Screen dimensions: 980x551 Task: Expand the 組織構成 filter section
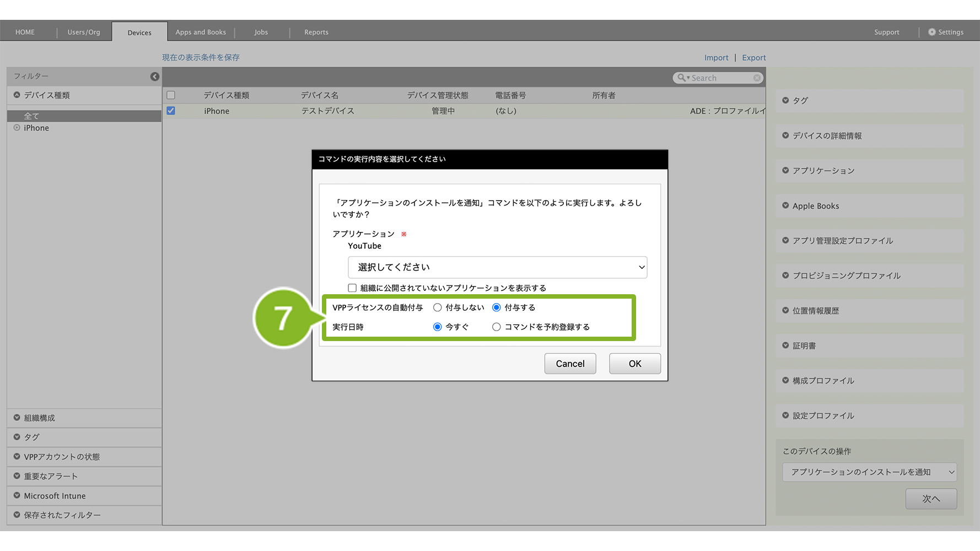click(x=17, y=418)
